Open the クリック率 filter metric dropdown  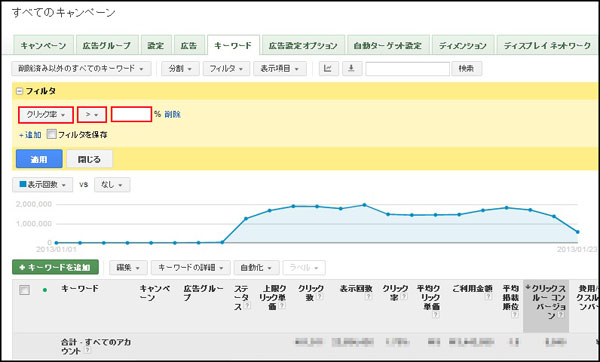pyautogui.click(x=46, y=115)
